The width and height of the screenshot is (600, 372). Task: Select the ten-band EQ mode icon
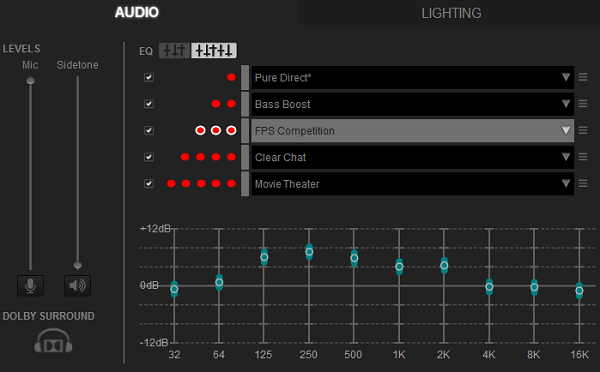click(214, 51)
